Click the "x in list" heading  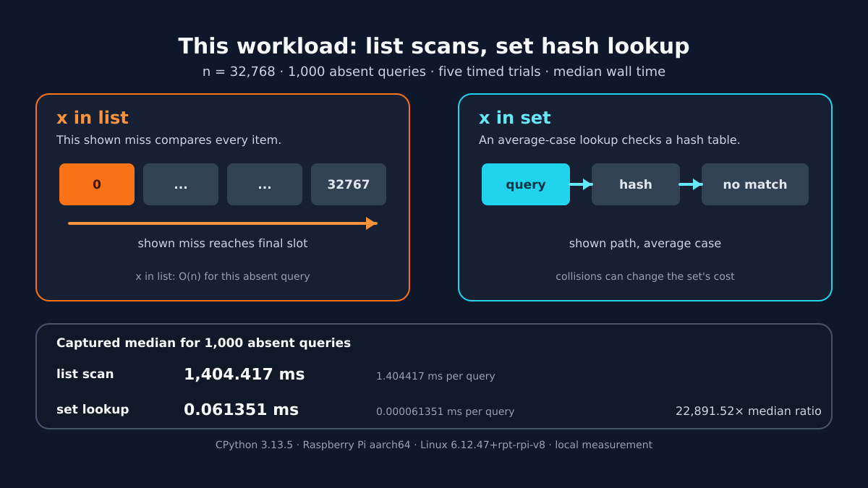point(93,118)
